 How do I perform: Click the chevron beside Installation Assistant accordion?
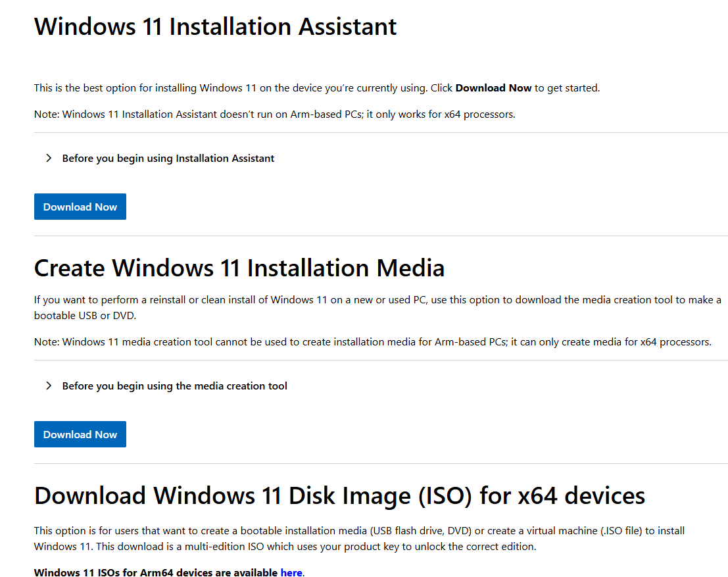[x=48, y=158]
